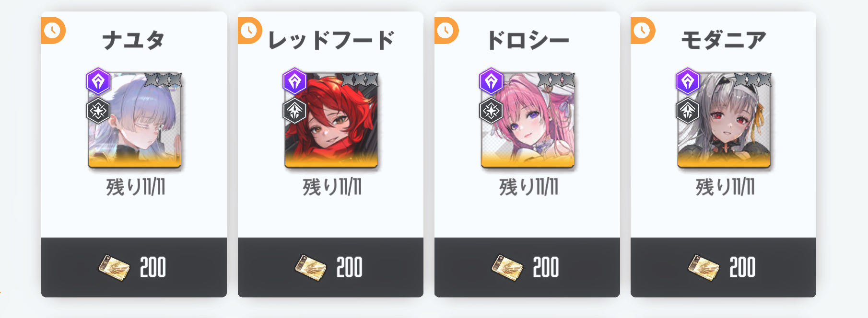This screenshot has width=868, height=318.
Task: Click the clock icon on ナユタ card
Action: [52, 30]
